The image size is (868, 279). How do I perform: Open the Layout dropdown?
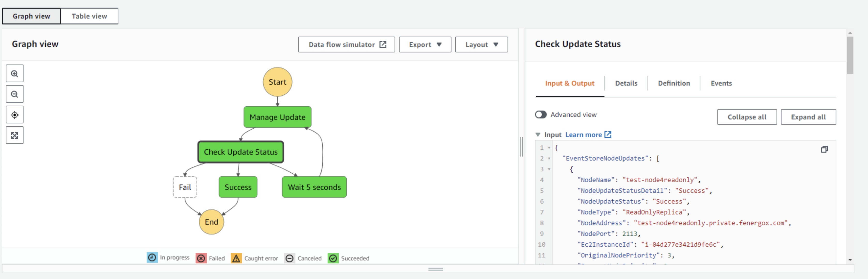[x=481, y=45]
